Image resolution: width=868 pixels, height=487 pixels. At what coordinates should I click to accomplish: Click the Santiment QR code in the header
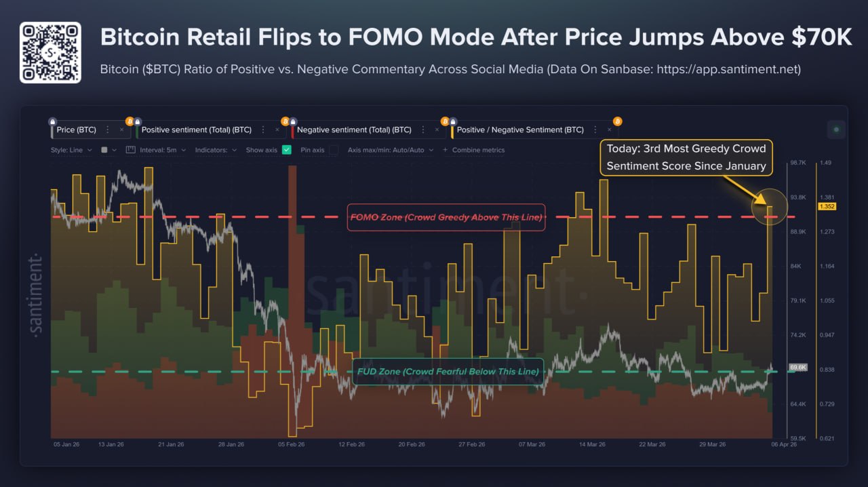[50, 52]
